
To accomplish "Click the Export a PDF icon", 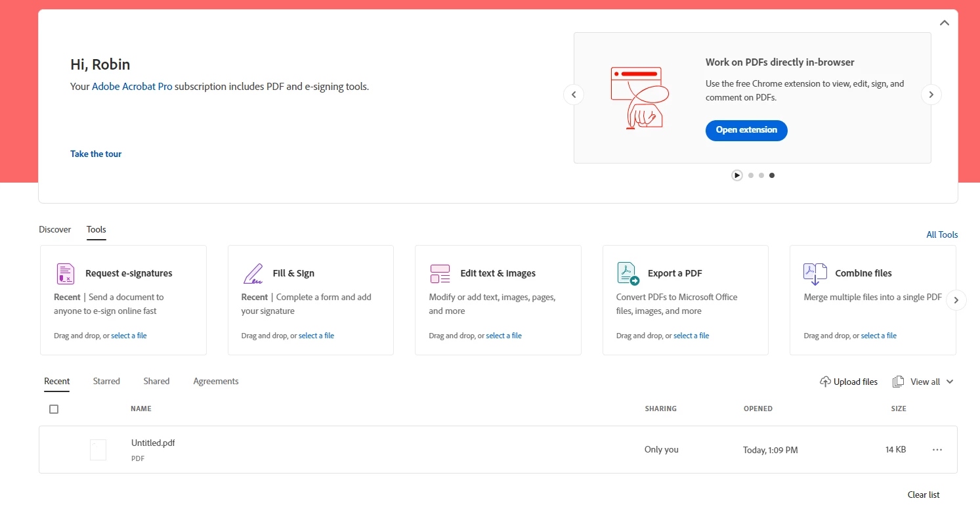I will (x=628, y=273).
